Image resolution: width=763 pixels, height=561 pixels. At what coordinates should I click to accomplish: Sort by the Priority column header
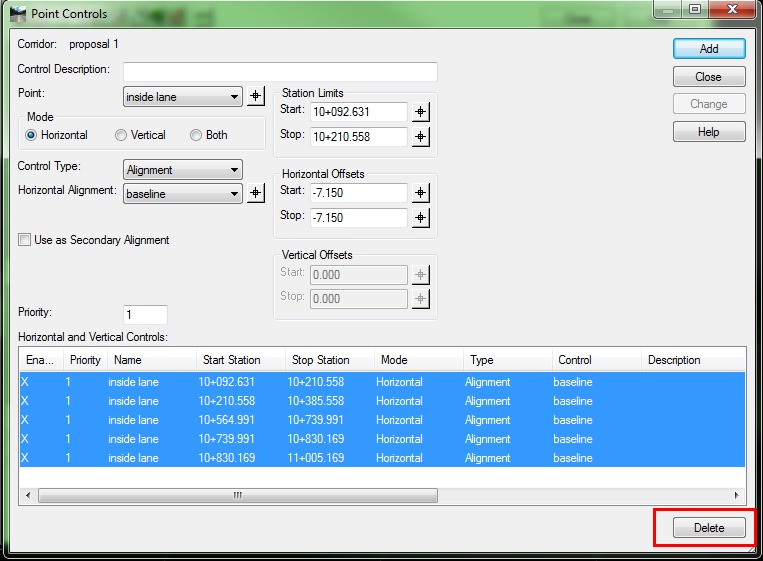85,360
